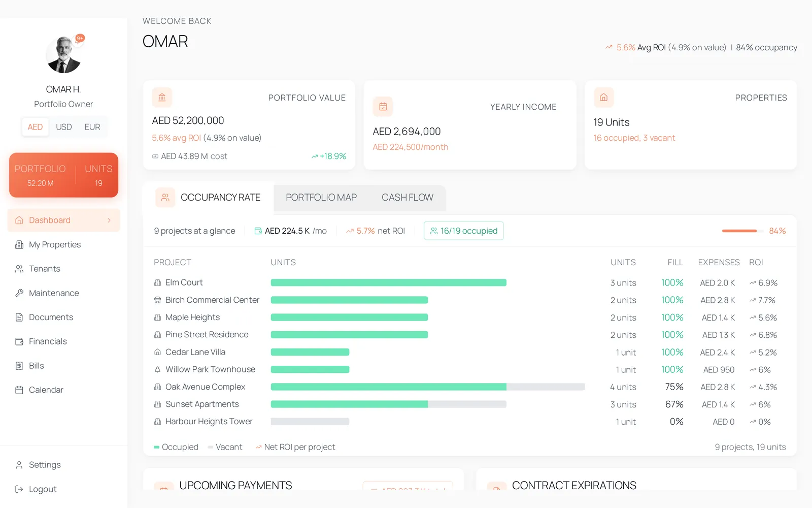The image size is (812, 508).
Task: Click Logout
Action: click(x=64, y=489)
